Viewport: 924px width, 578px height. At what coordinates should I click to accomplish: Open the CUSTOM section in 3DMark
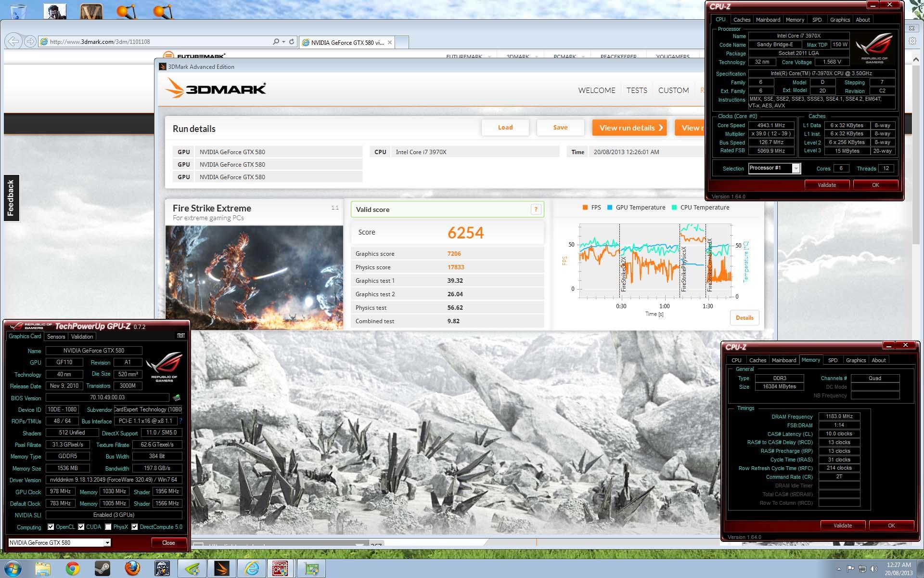673,90
